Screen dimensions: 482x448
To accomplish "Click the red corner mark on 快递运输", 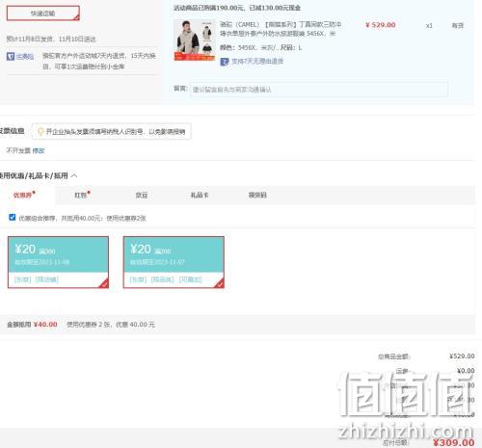I will click(76, 17).
